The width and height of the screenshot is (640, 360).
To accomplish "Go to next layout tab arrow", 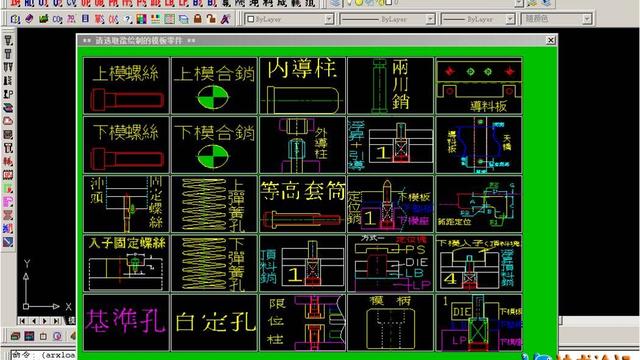I will click(45, 321).
